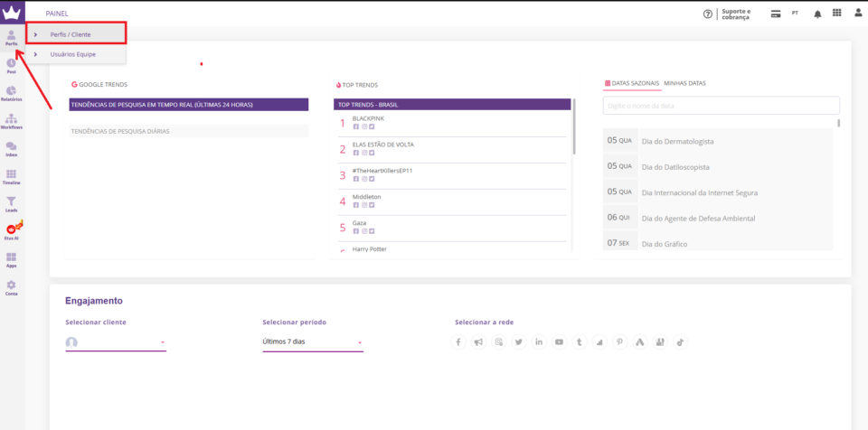This screenshot has width=868, height=430.
Task: Click the date name search field
Action: (x=721, y=106)
